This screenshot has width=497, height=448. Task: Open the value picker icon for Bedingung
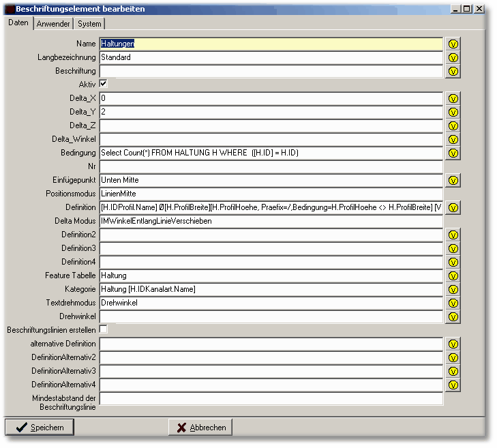[x=453, y=153]
